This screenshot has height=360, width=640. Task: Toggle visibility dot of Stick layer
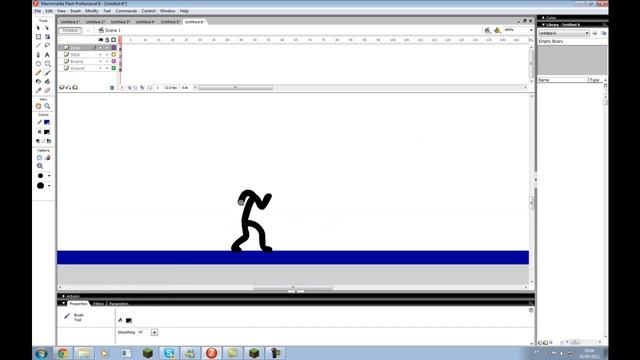pos(100,54)
